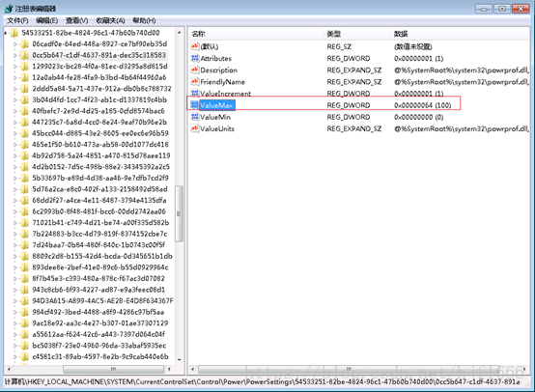
Task: Click folder icon of key 1299023c-bc28-4f0a
Action: 24,67
